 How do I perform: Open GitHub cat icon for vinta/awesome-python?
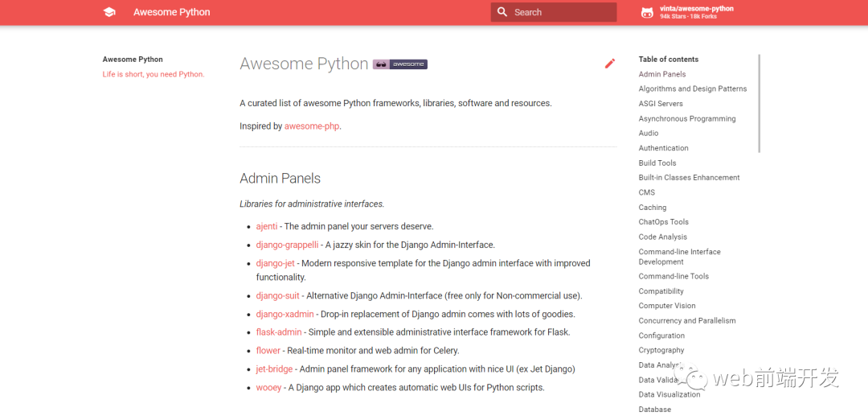pyautogui.click(x=646, y=12)
